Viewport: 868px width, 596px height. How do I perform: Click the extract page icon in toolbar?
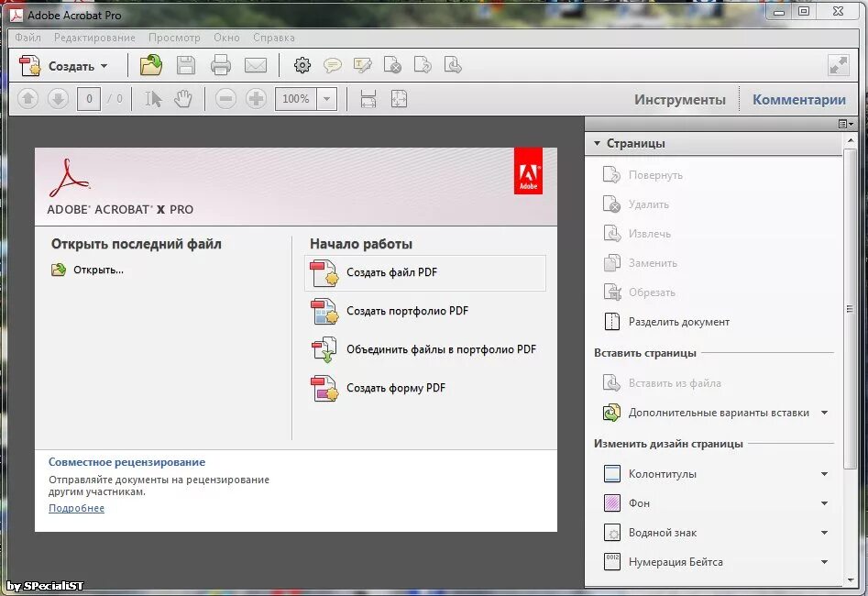pyautogui.click(x=453, y=65)
